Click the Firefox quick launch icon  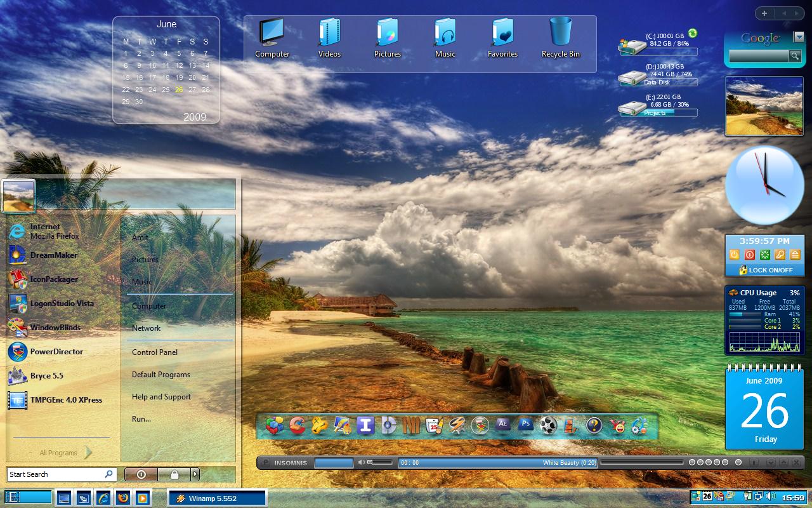(122, 498)
